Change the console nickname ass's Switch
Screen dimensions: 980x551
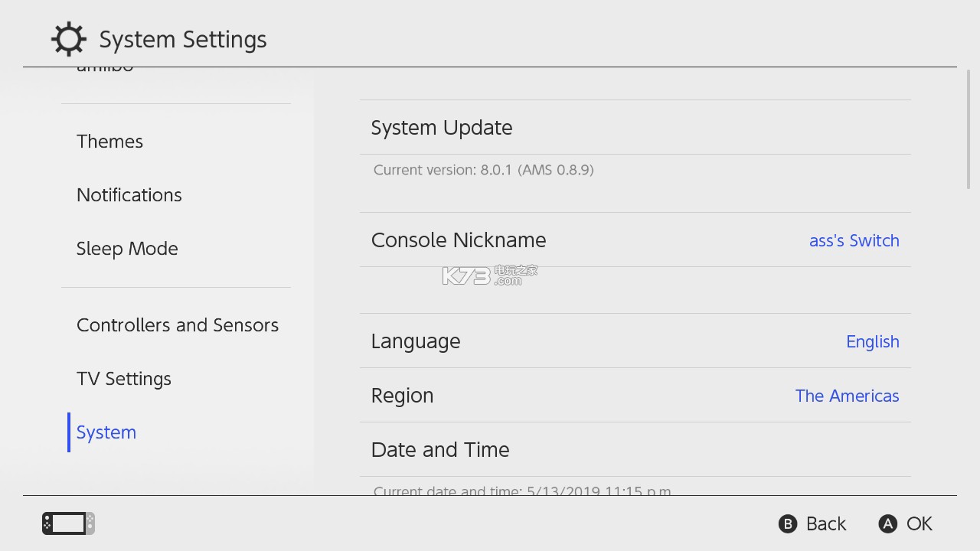tap(854, 240)
